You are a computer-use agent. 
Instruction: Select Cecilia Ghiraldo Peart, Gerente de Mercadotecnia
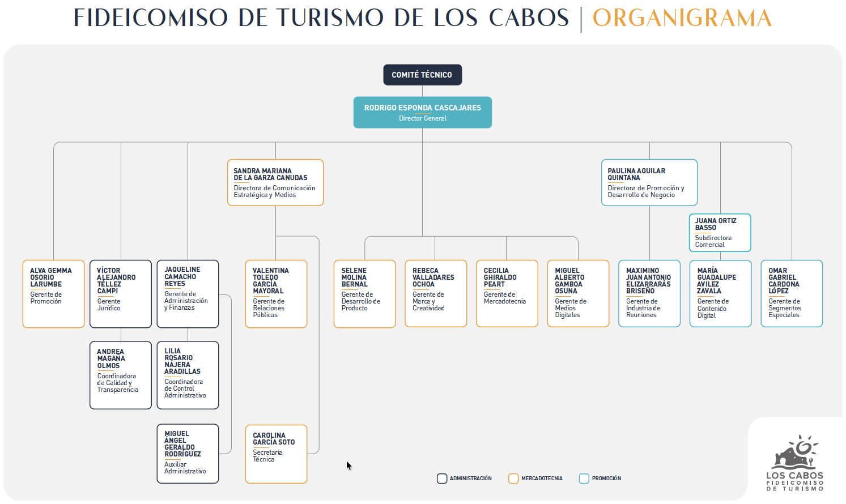[x=507, y=293]
